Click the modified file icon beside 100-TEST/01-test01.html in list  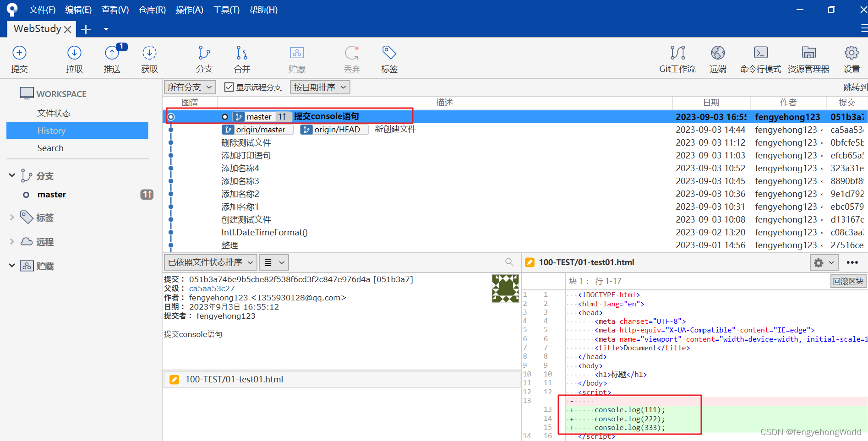[175, 380]
